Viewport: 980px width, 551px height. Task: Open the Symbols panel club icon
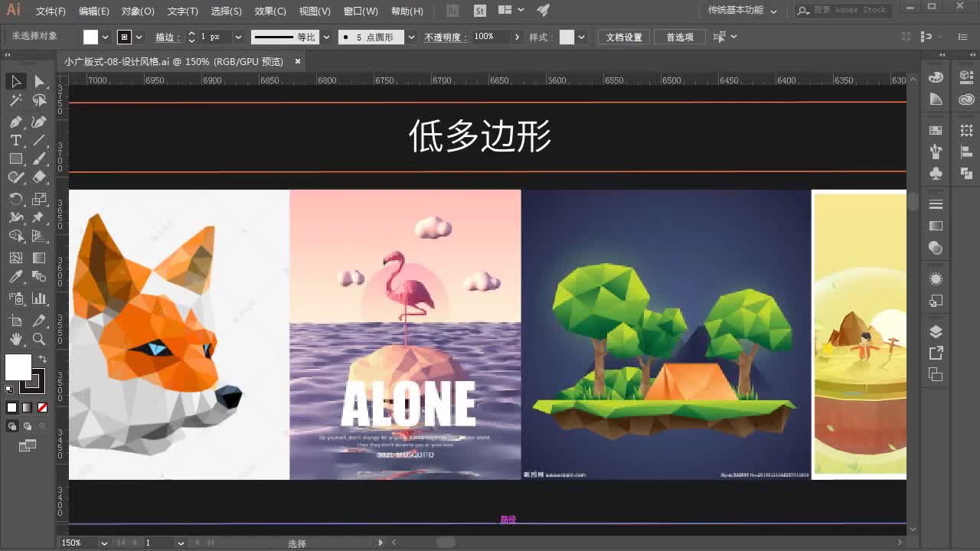point(936,174)
